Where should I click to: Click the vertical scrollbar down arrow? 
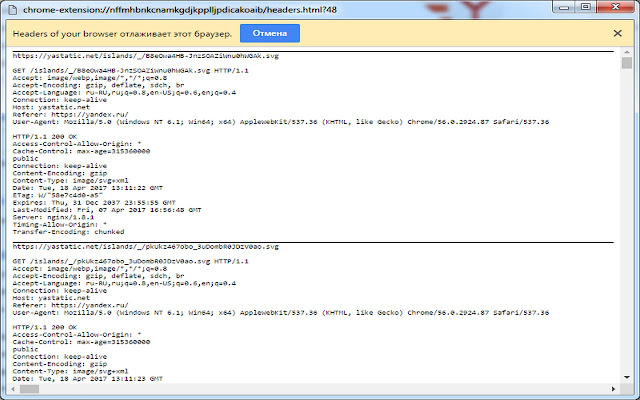click(627, 378)
